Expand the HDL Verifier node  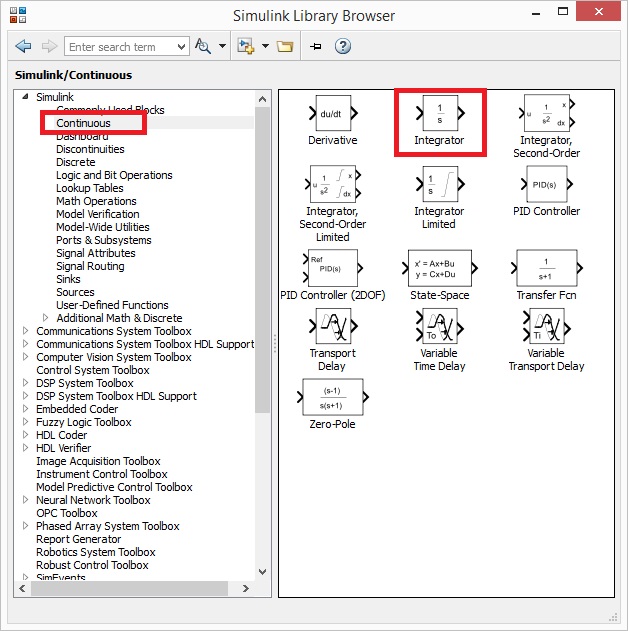pos(25,448)
